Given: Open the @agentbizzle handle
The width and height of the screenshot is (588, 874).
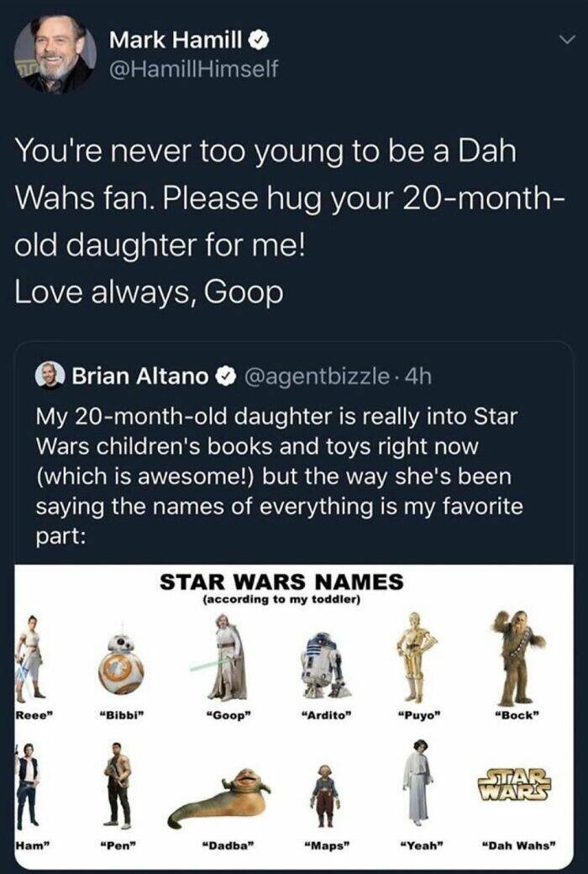Looking at the screenshot, I should pyautogui.click(x=312, y=377).
